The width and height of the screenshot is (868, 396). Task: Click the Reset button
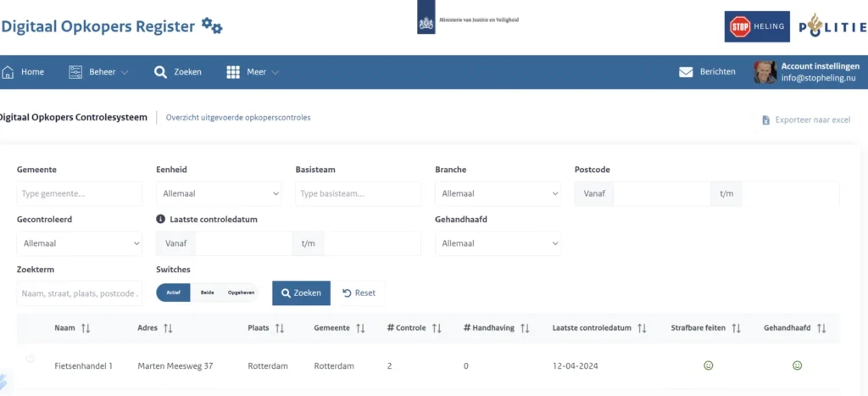(x=359, y=293)
